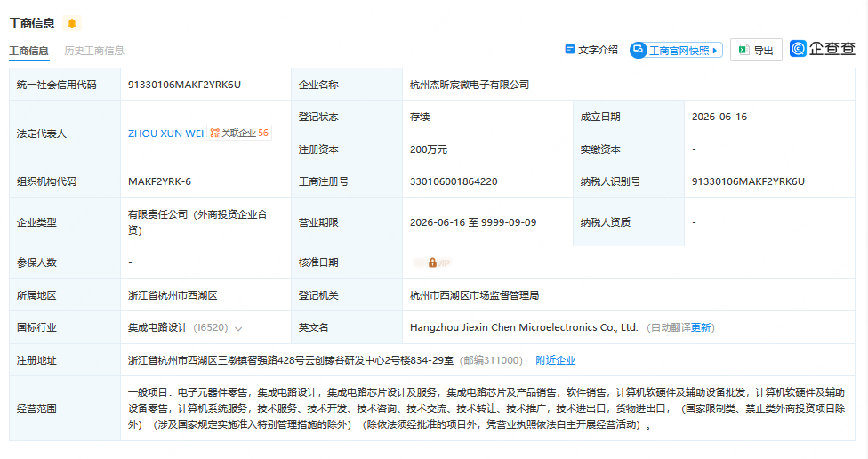868x459 pixels.
Task: Select the 200万元 registered capital value
Action: pyautogui.click(x=429, y=149)
